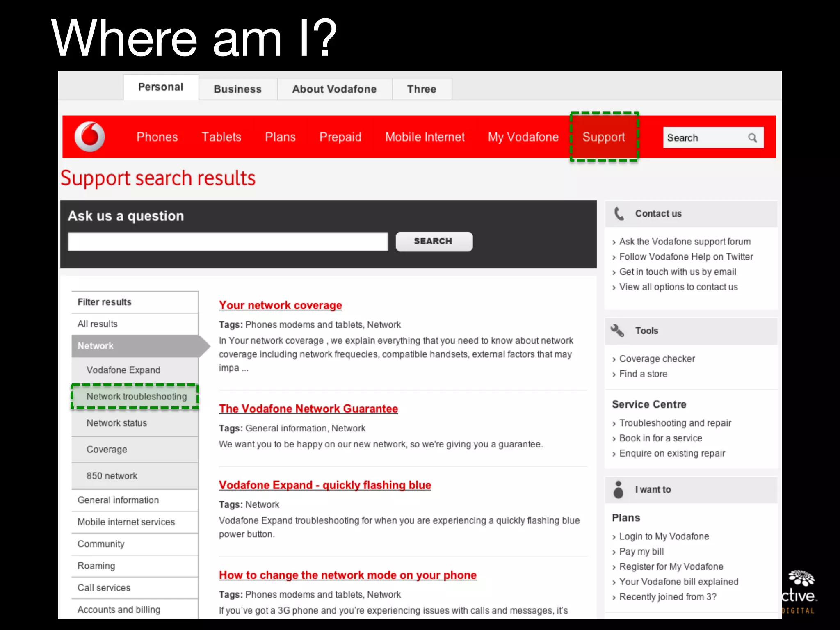Click Coverage checker link
The image size is (840, 630).
(657, 359)
